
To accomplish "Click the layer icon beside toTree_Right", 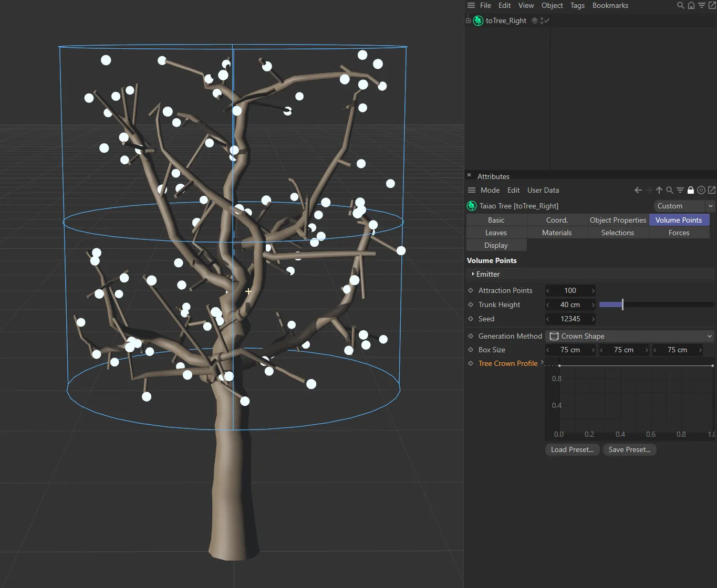I will click(x=535, y=21).
